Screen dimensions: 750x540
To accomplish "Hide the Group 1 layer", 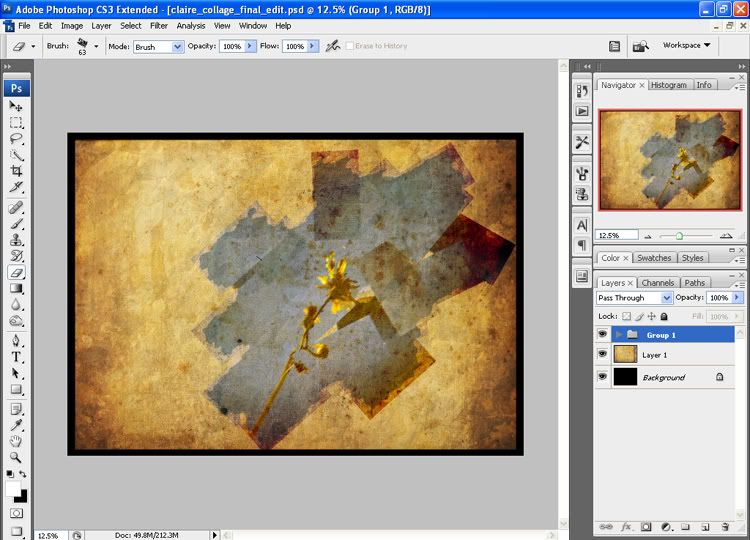I will click(x=602, y=334).
